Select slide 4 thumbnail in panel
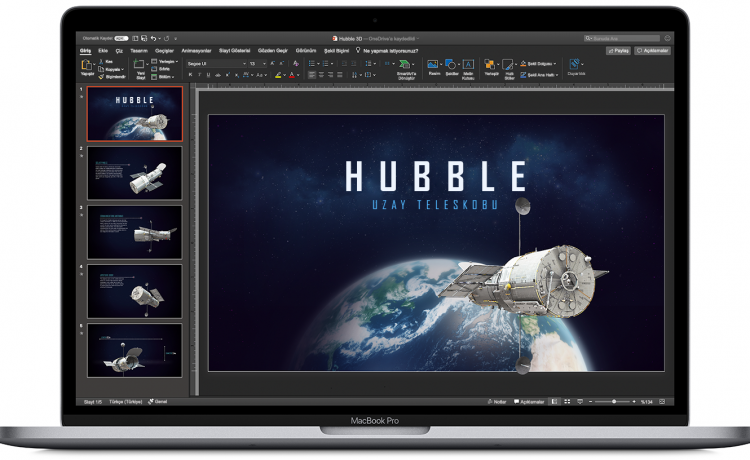The height and width of the screenshot is (460, 750). [x=134, y=291]
